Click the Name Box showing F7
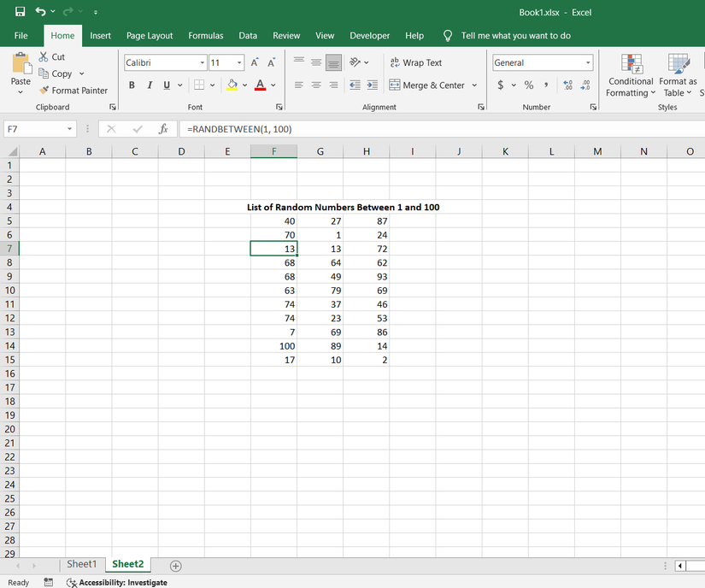705x588 pixels. click(34, 129)
